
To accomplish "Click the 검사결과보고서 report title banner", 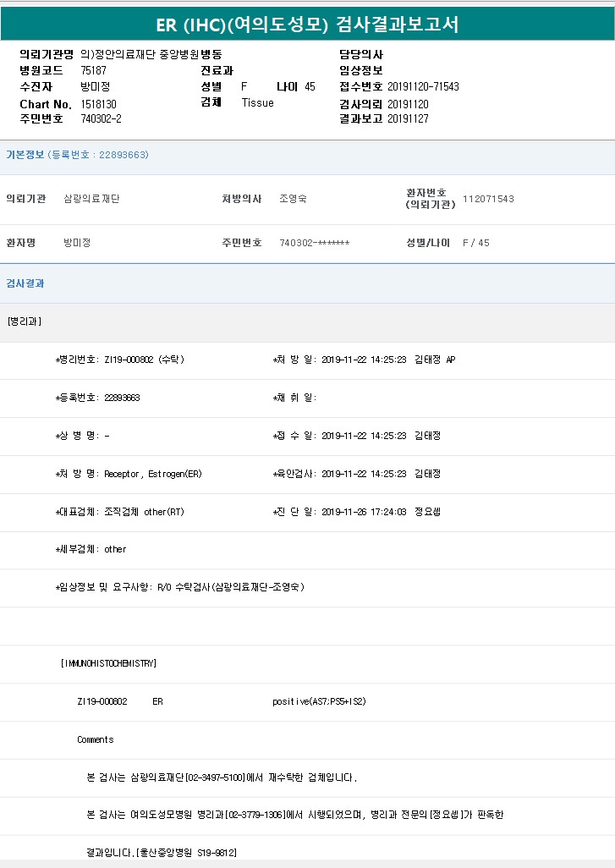I will (x=307, y=24).
